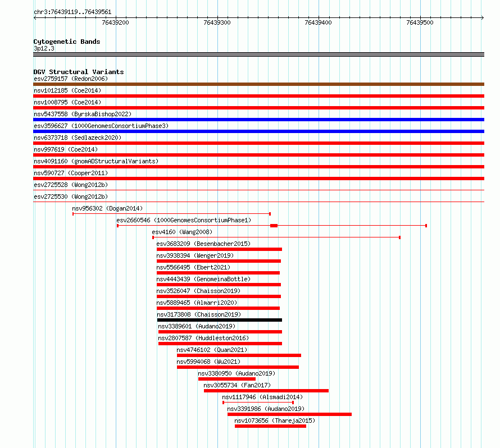Viewport: 500px width, 448px height.
Task: Click thin nsv1117946 variant line
Action: coord(258,403)
